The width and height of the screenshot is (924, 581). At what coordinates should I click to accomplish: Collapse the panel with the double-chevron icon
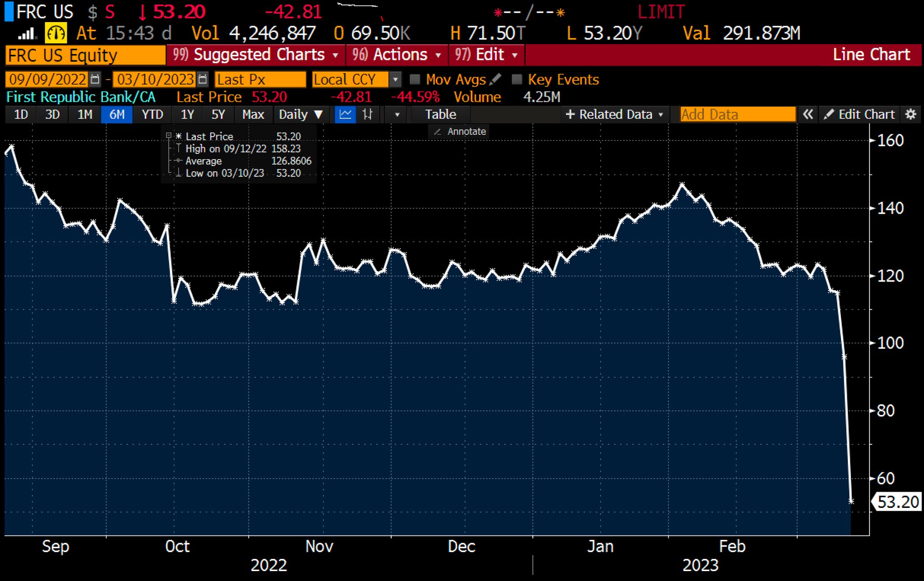click(x=808, y=114)
